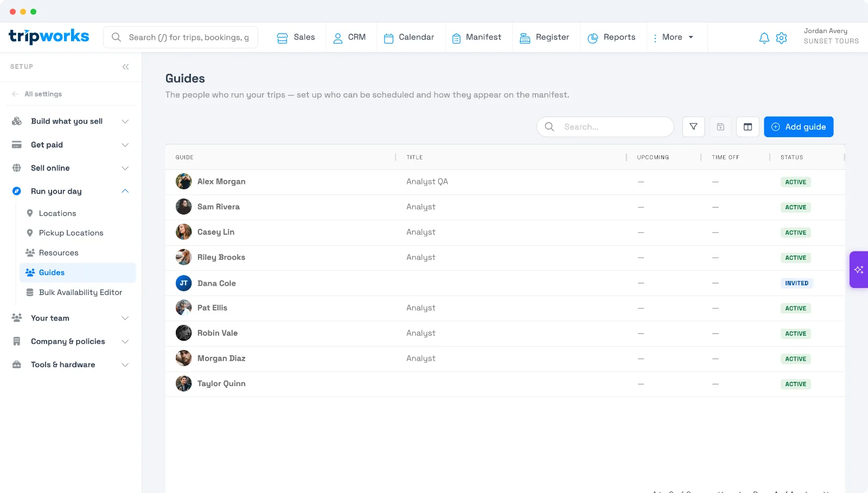This screenshot has height=493, width=868.
Task: Click Alex Morgan's avatar
Action: [183, 181]
